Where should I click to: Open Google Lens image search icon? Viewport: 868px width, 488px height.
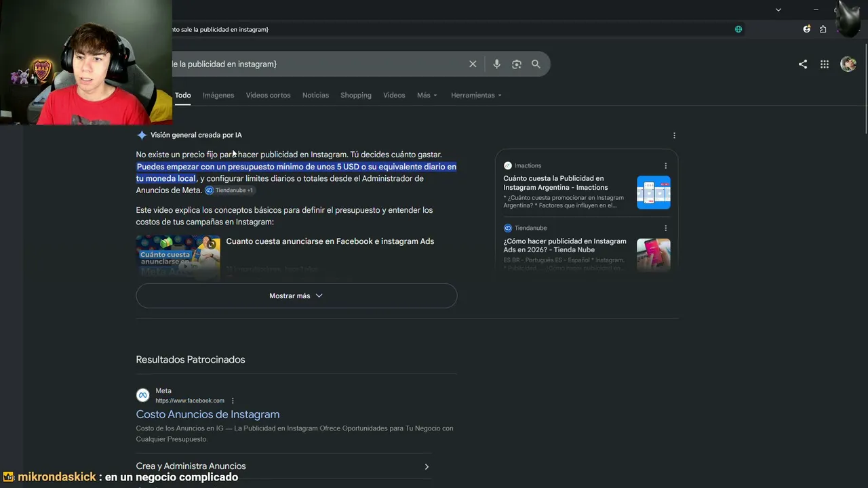pyautogui.click(x=517, y=64)
